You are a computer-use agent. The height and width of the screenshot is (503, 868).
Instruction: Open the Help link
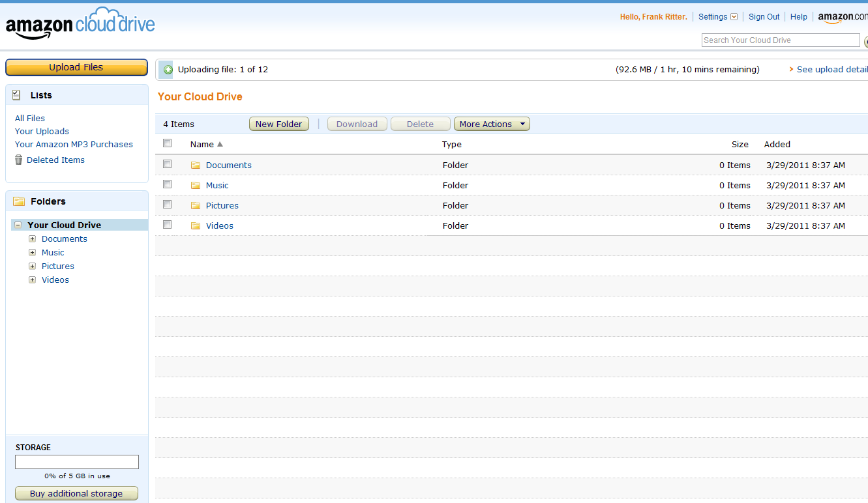pos(799,17)
